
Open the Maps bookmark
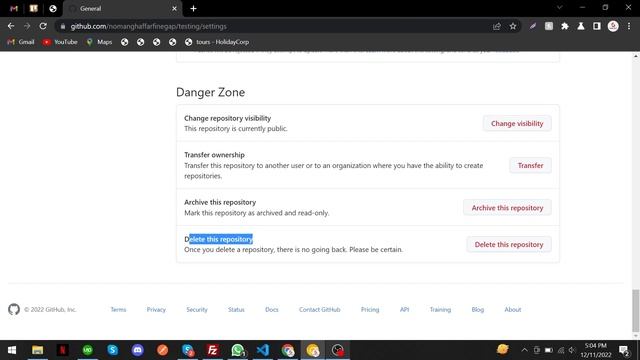pyautogui.click(x=99, y=42)
